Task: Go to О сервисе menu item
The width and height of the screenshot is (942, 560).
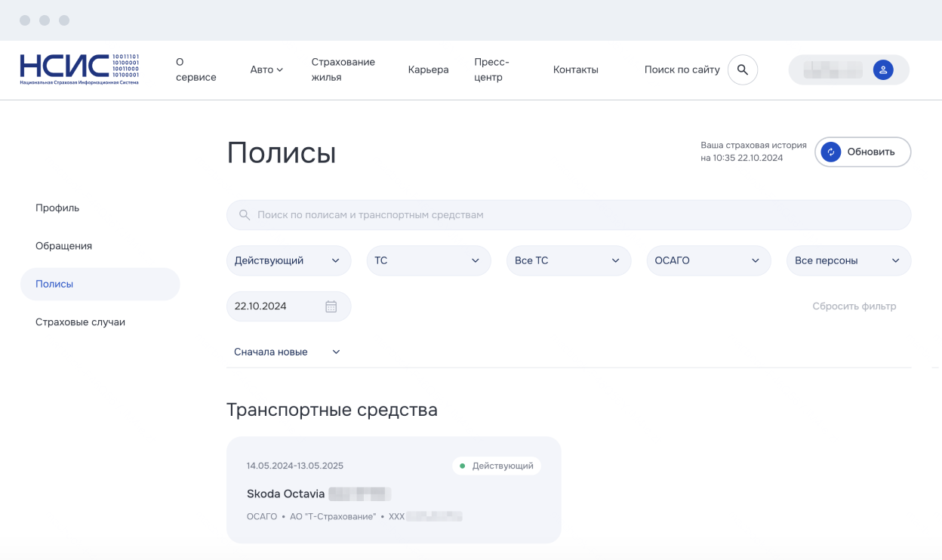Action: pos(195,69)
